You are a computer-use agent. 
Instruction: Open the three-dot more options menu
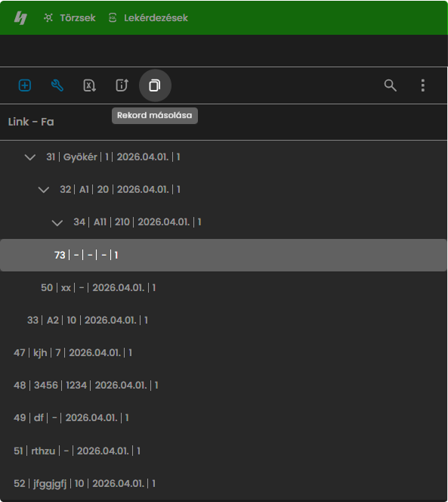tap(423, 85)
